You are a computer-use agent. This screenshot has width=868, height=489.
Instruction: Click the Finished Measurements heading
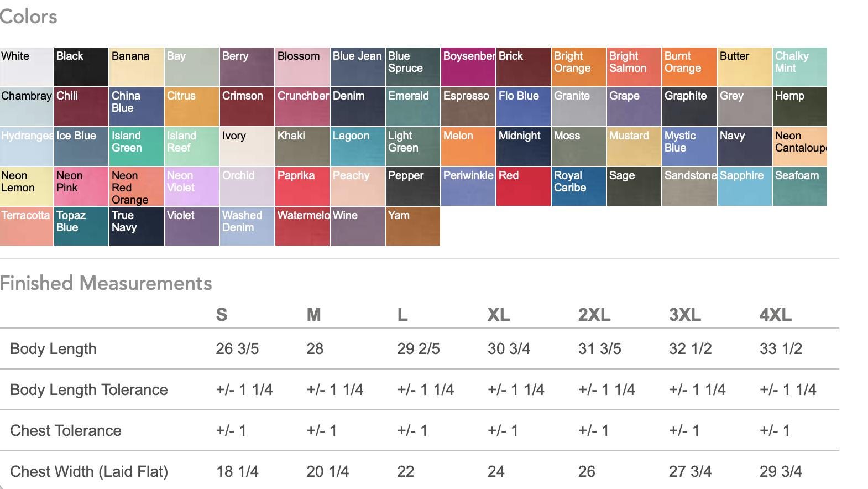(x=106, y=283)
